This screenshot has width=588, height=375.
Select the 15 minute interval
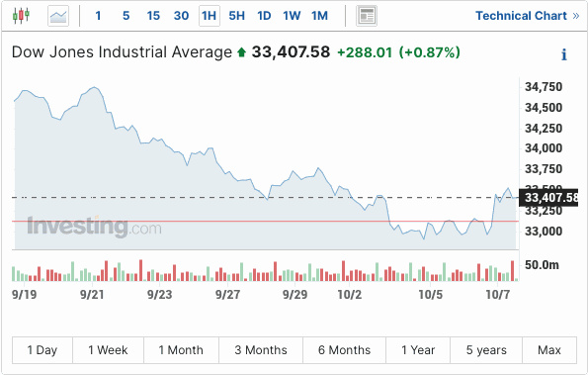point(153,16)
